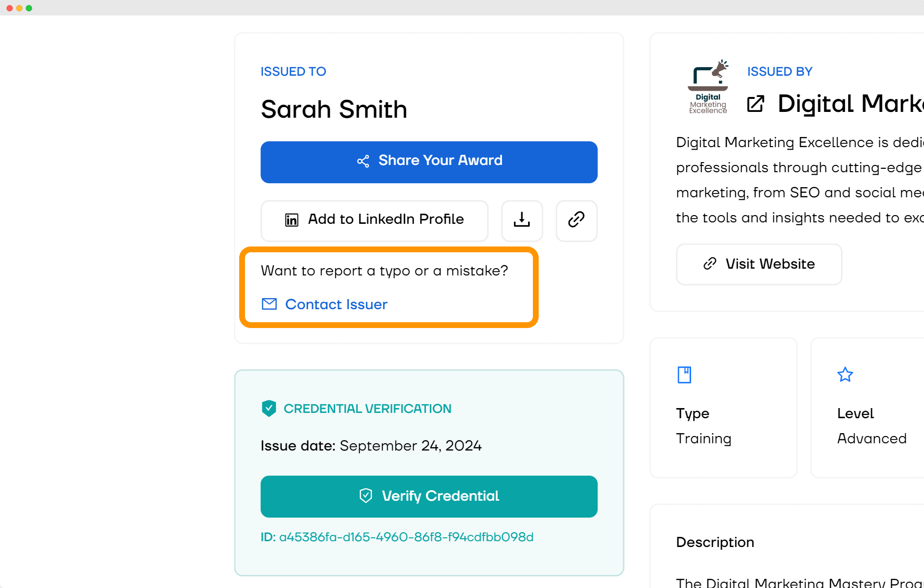Open external link icon beside issuer name

coord(756,104)
